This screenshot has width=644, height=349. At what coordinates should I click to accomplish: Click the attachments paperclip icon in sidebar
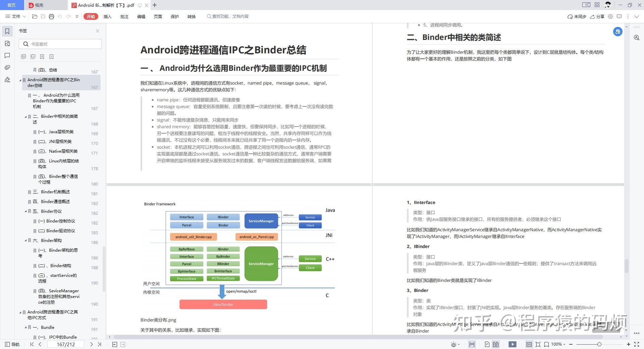point(7,67)
